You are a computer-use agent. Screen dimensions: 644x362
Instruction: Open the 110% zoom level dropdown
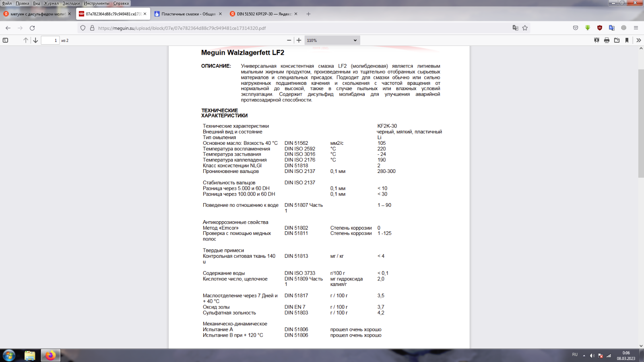tap(332, 40)
